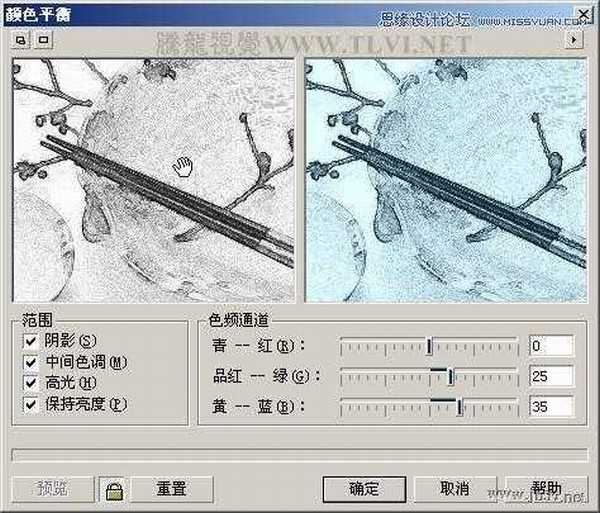Viewport: 600px width, 513px height.
Task: Click the Yellow-Blue value field showing 35
Action: point(551,406)
